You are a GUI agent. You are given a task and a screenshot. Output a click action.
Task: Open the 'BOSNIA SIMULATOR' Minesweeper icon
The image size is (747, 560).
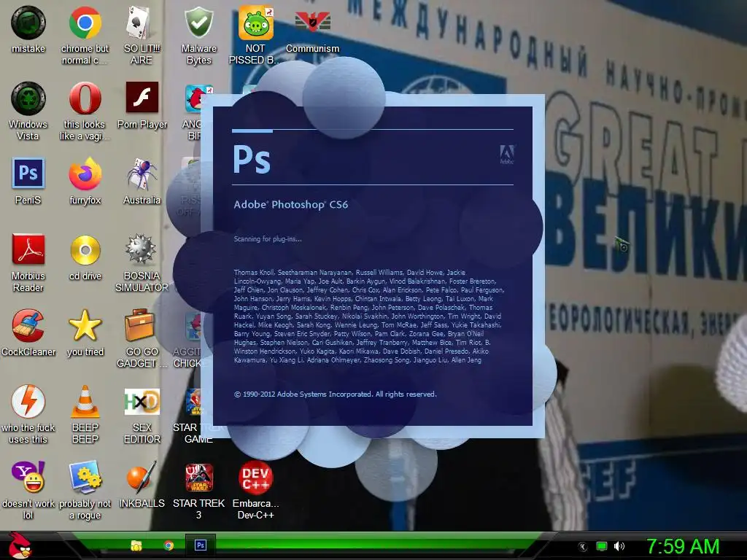141,249
